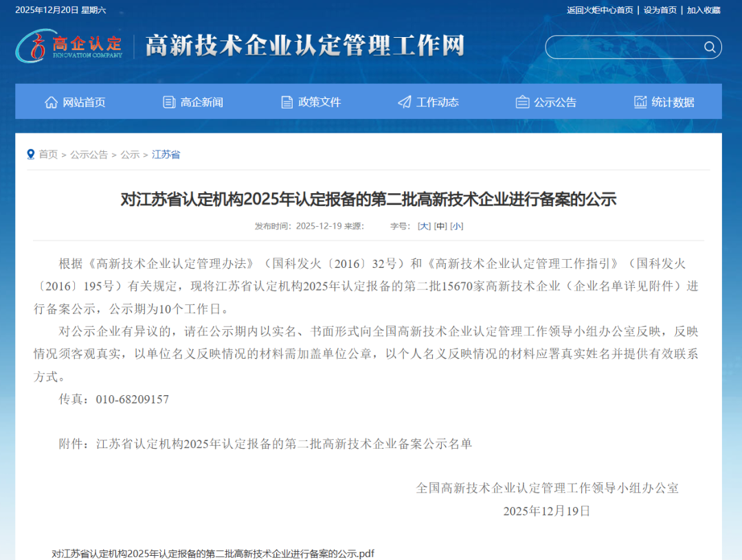Select the [大] font size option
The height and width of the screenshot is (560, 742).
[423, 225]
